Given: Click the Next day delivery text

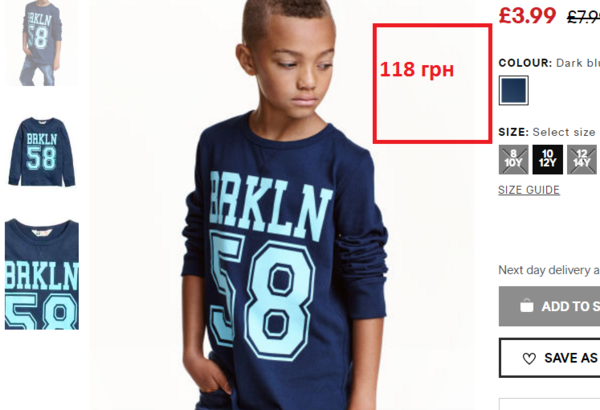Looking at the screenshot, I should (x=549, y=270).
